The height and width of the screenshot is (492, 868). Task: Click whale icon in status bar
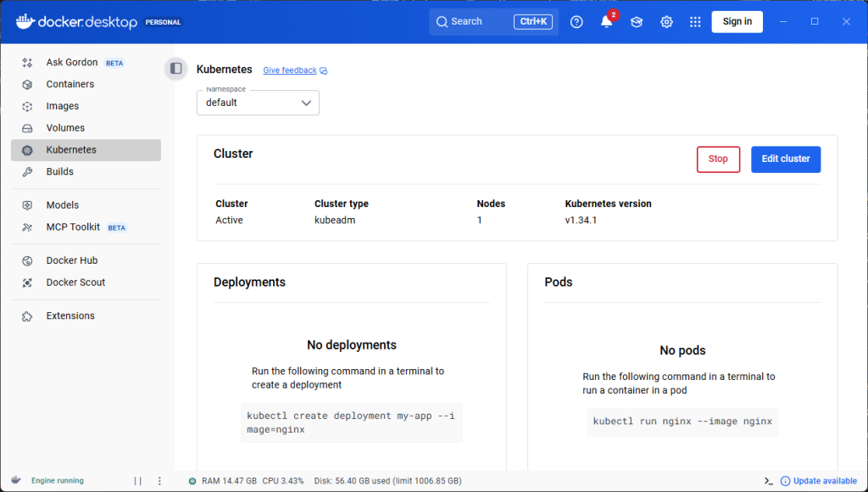pyautogui.click(x=16, y=480)
